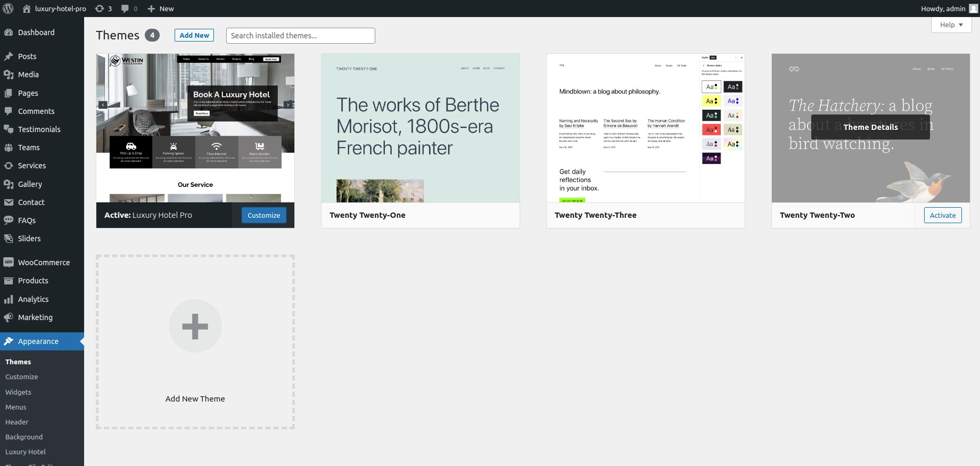Click the Pages icon in sidebar

coord(9,93)
